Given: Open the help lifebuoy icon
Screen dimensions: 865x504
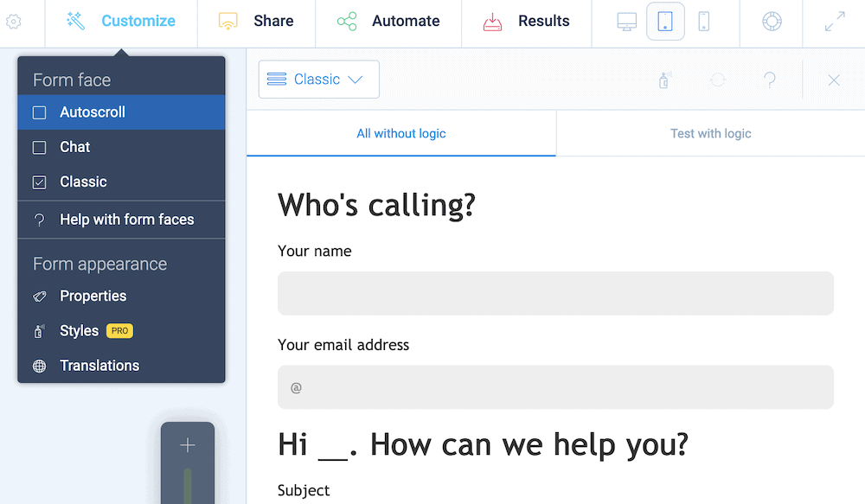Looking at the screenshot, I should point(772,22).
